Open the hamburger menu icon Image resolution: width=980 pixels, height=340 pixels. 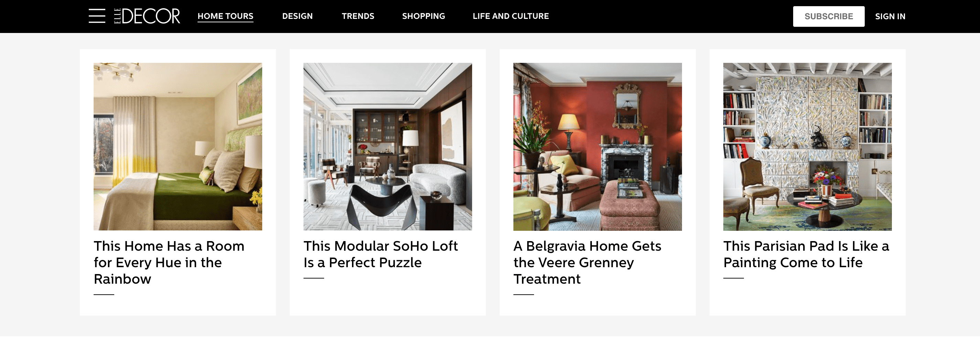[97, 16]
